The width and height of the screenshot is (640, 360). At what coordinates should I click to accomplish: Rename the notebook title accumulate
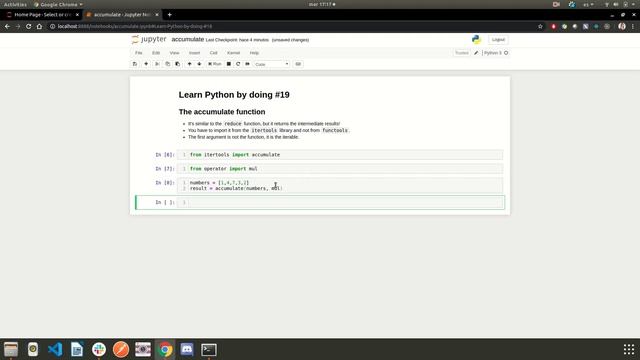coord(188,39)
